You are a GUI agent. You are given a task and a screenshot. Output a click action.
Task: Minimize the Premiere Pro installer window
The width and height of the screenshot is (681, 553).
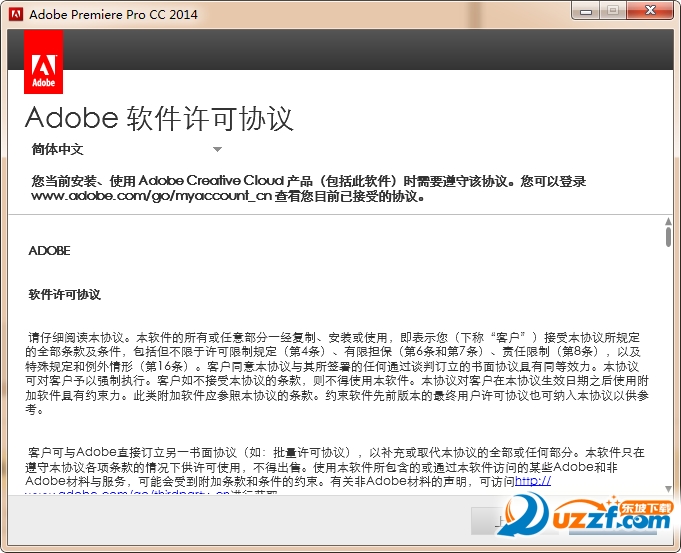click(x=586, y=11)
